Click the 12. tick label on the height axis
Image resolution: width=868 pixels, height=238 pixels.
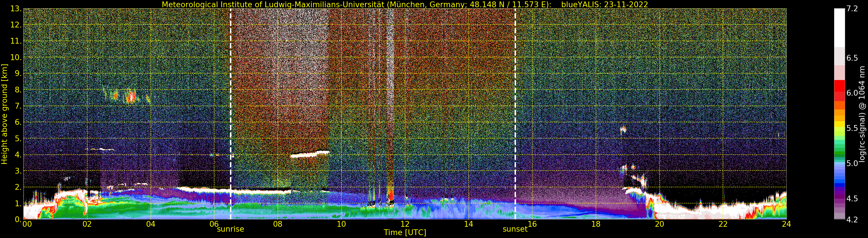16,25
